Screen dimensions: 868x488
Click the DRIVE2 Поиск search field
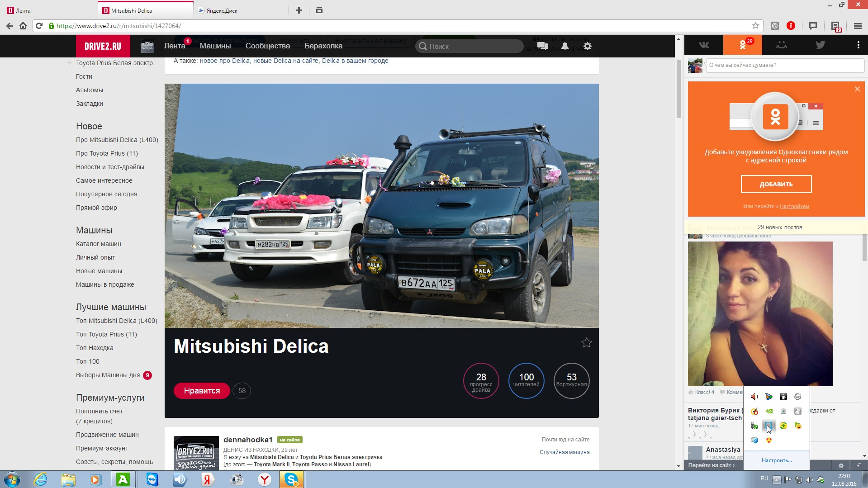click(470, 46)
